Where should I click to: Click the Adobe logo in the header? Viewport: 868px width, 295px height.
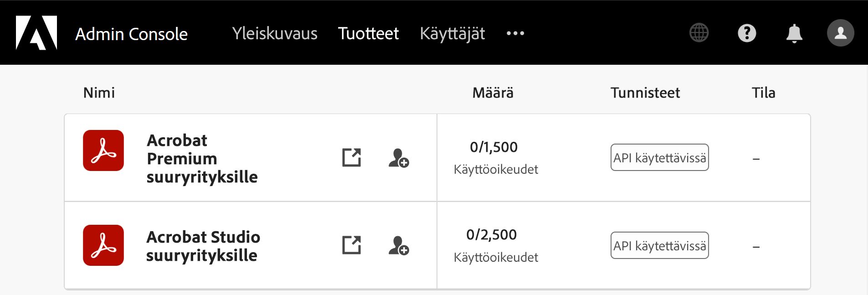pos(36,32)
